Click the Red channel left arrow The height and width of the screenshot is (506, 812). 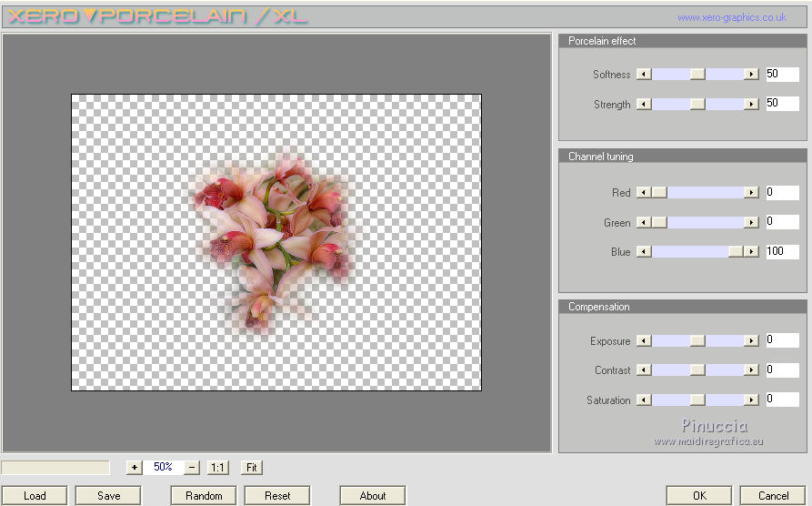644,192
